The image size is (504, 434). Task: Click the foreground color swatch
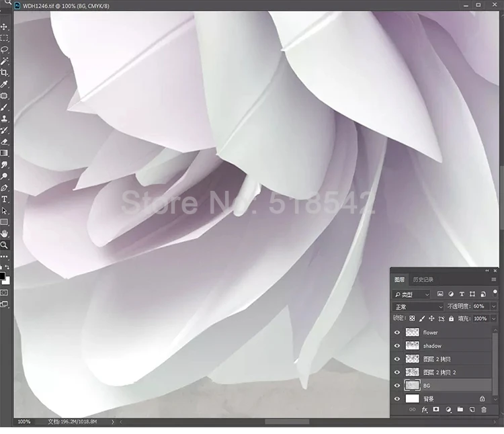(2, 276)
